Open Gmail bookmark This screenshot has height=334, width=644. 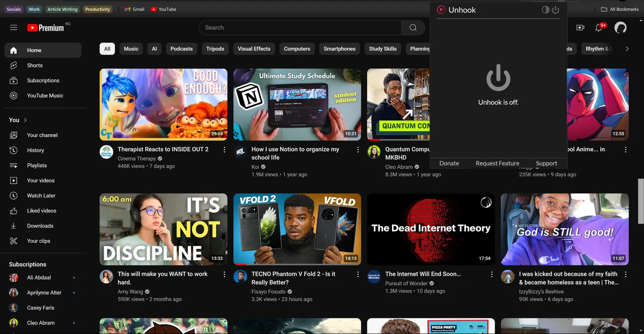click(134, 9)
